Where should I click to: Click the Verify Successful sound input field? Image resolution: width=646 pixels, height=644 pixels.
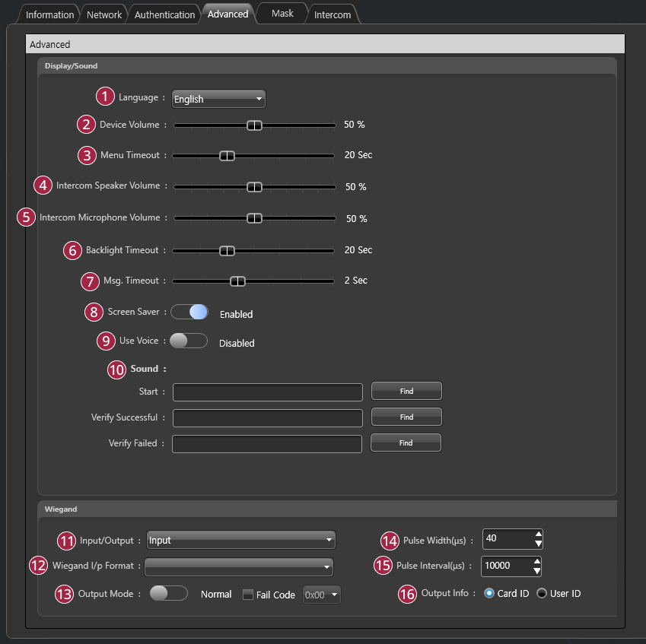click(x=268, y=418)
